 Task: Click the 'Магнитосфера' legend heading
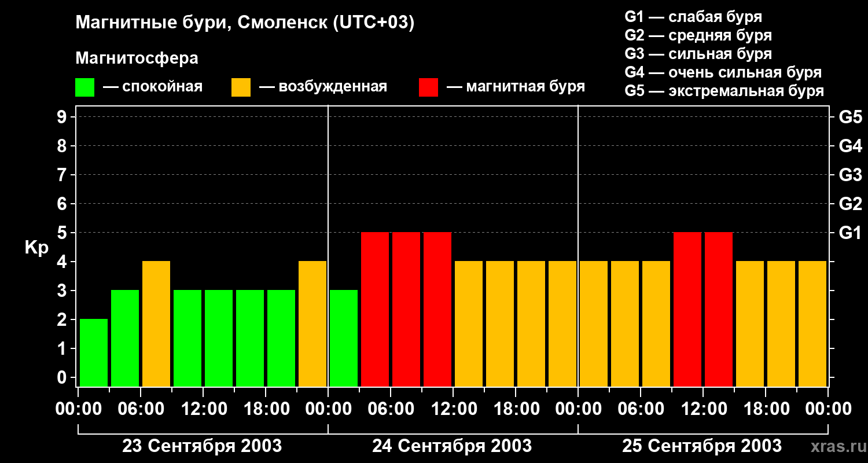coord(137,58)
